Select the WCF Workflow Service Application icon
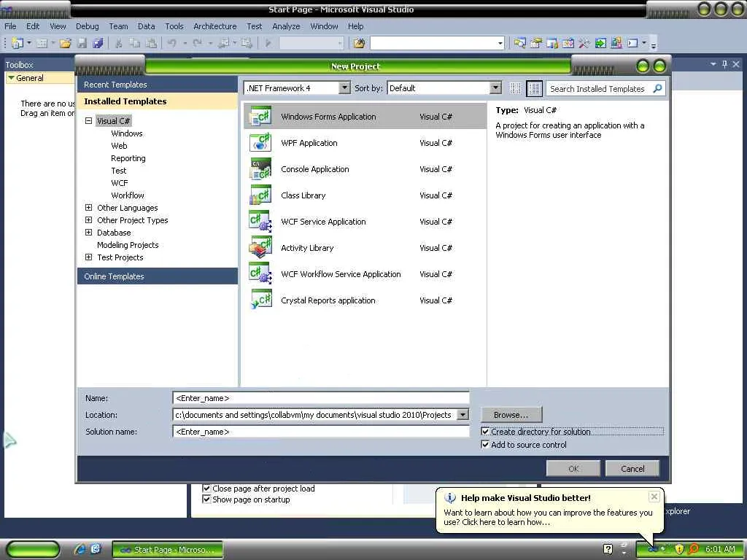 click(260, 273)
